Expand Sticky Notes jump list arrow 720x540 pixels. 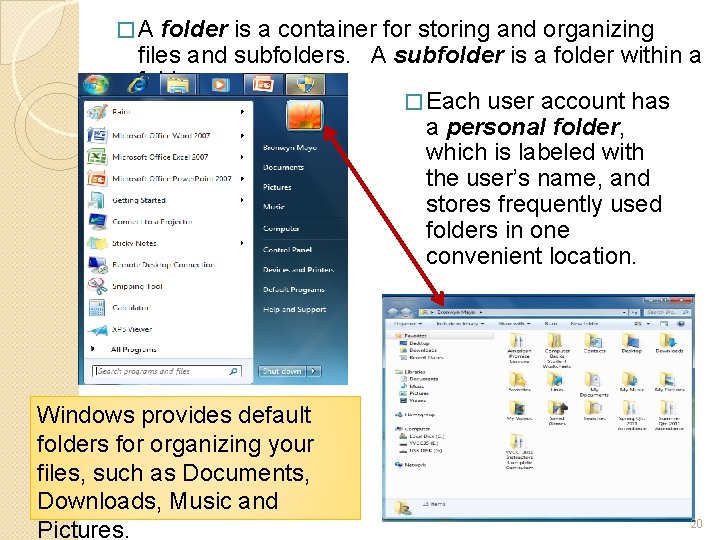242,243
